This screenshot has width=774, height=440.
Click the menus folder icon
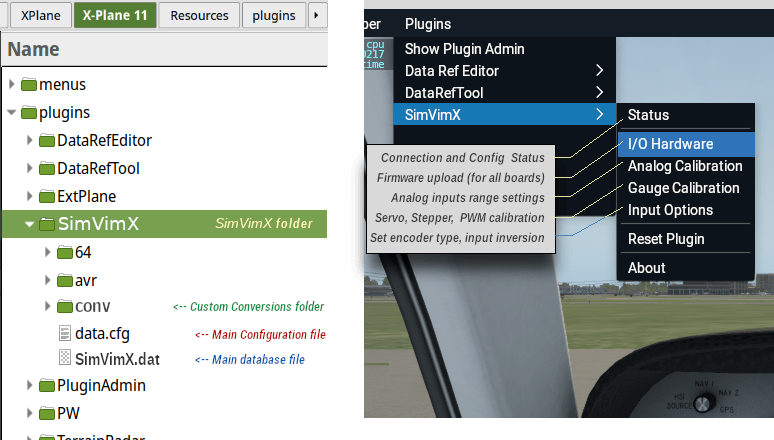coord(29,84)
